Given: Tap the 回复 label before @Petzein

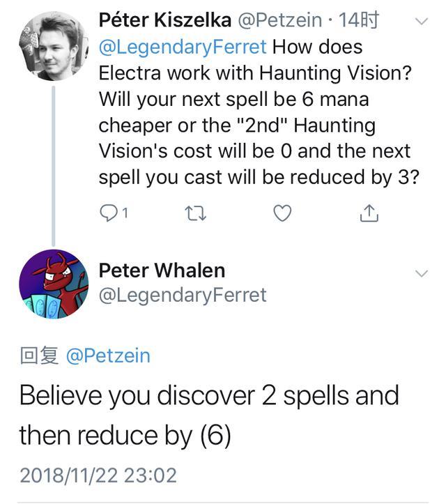Looking at the screenshot, I should pos(38,356).
